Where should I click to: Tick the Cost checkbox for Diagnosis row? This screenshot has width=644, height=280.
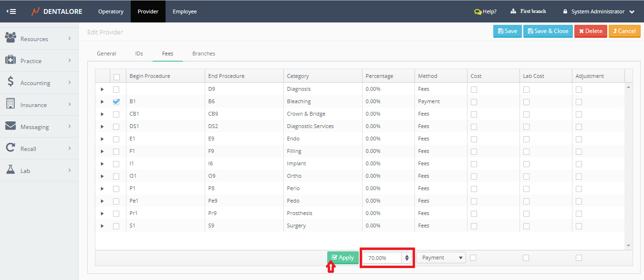pos(474,89)
